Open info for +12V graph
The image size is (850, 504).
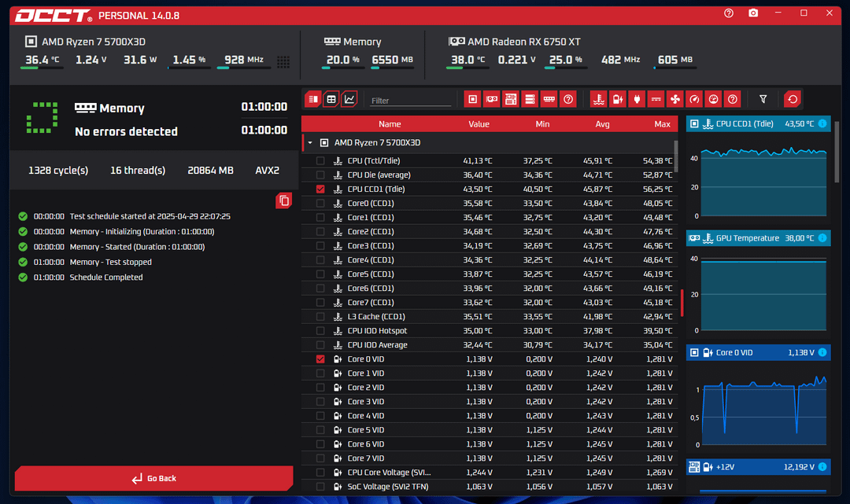(822, 466)
